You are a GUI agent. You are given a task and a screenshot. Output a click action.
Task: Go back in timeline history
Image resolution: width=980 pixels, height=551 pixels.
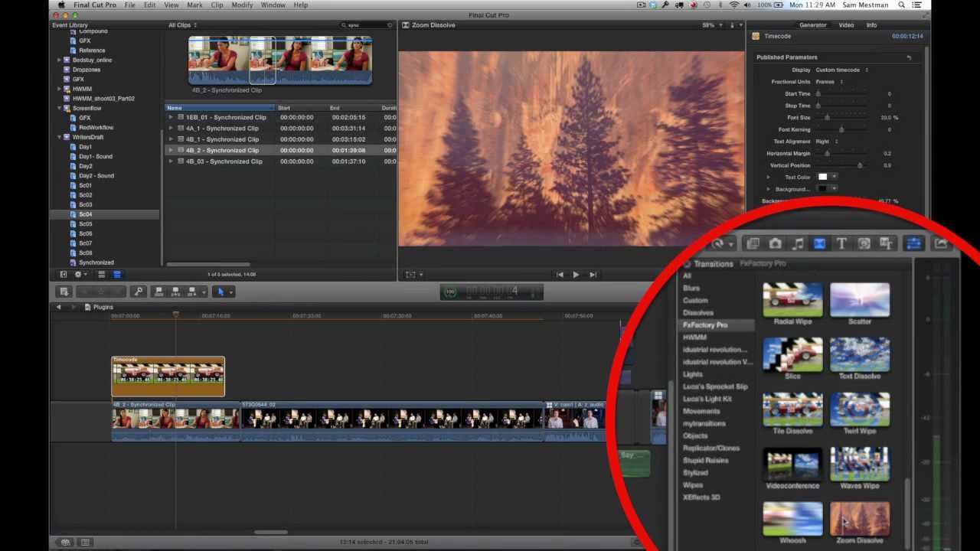click(59, 307)
